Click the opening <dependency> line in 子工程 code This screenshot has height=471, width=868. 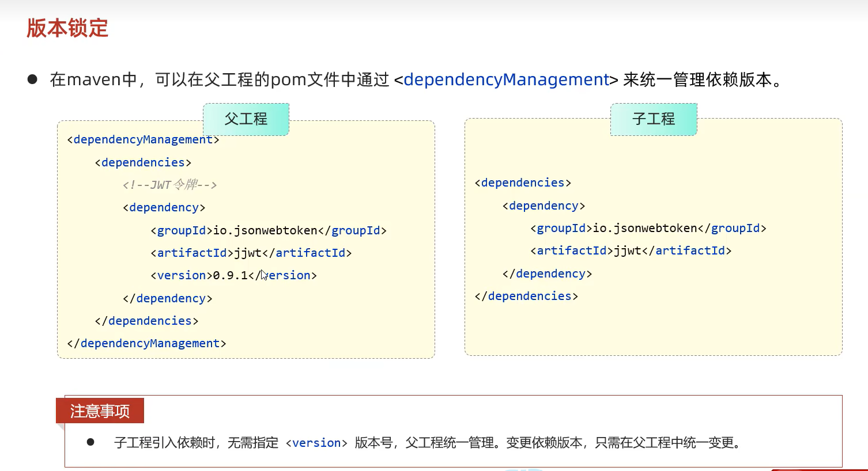click(x=544, y=206)
